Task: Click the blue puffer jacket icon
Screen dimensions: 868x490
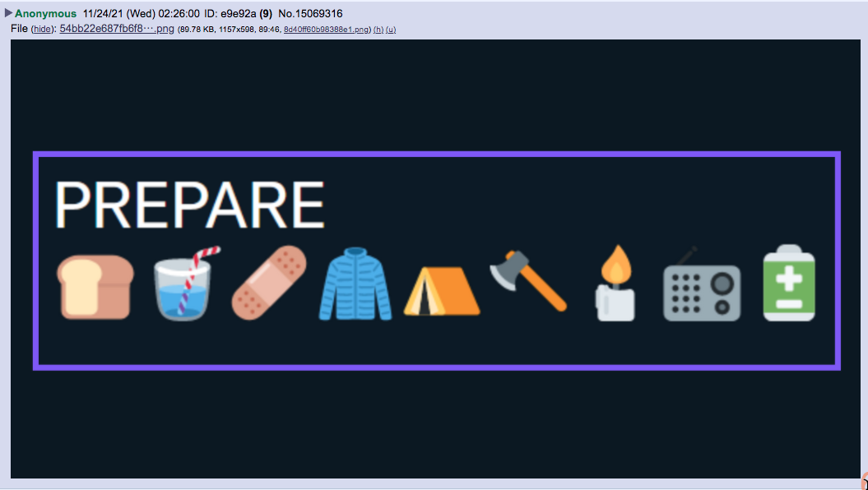Action: 355,284
